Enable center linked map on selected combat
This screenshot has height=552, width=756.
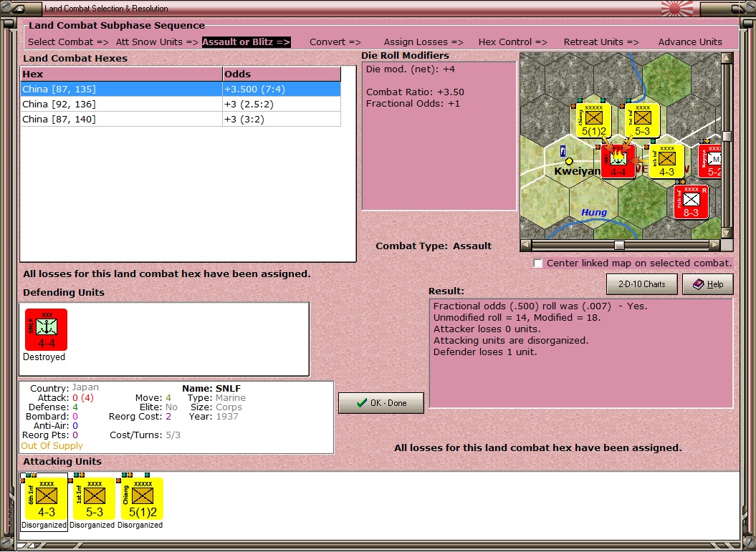(x=538, y=263)
